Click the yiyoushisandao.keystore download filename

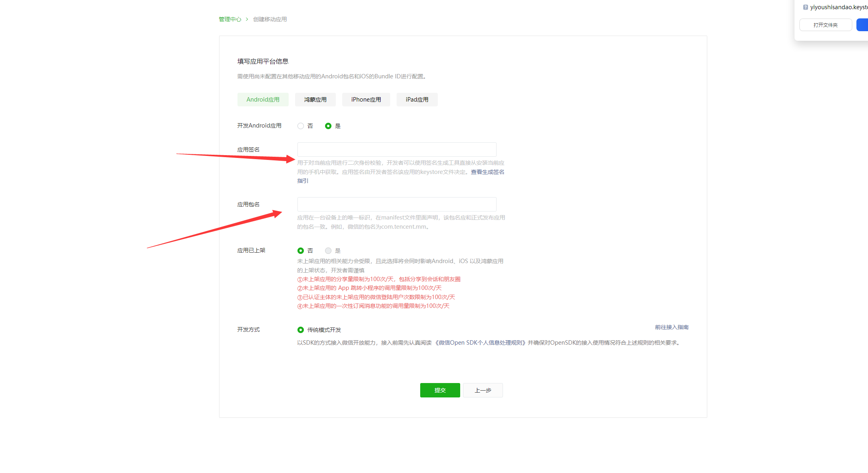pyautogui.click(x=838, y=7)
